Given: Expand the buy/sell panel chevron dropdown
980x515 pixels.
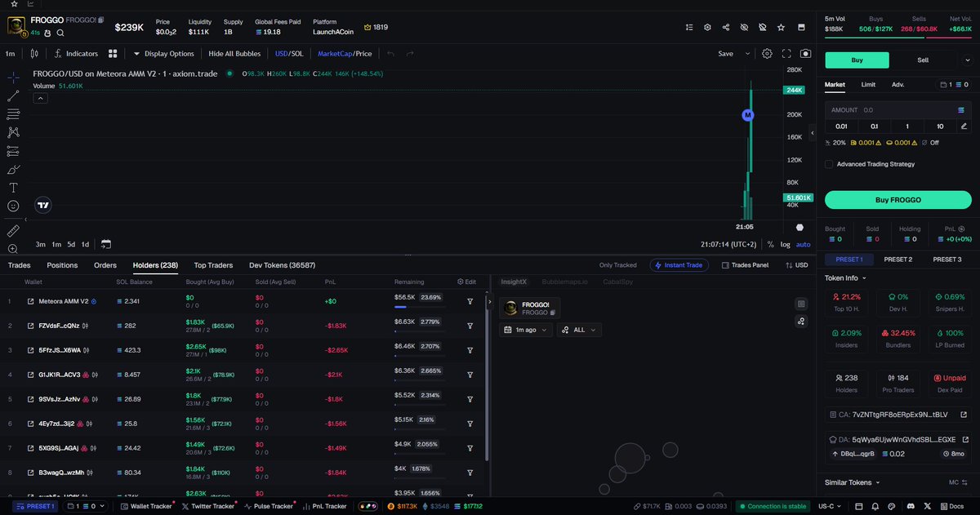Looking at the screenshot, I should coord(968,60).
